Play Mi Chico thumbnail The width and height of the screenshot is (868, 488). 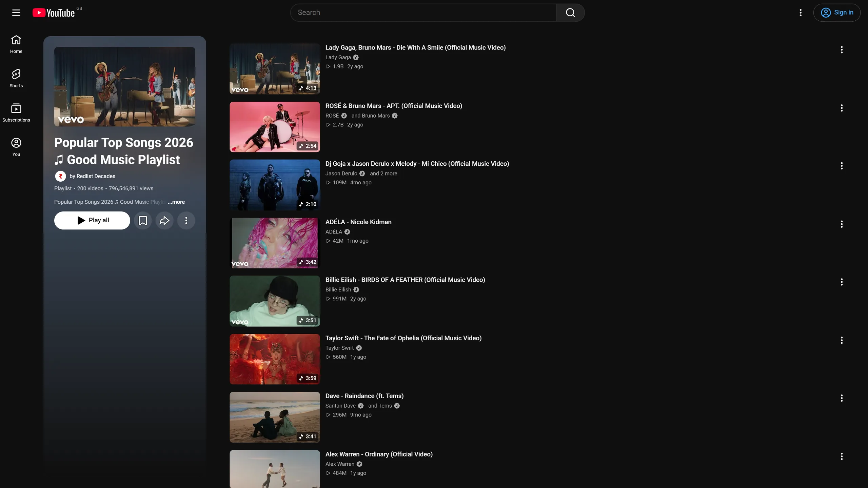[x=275, y=185]
